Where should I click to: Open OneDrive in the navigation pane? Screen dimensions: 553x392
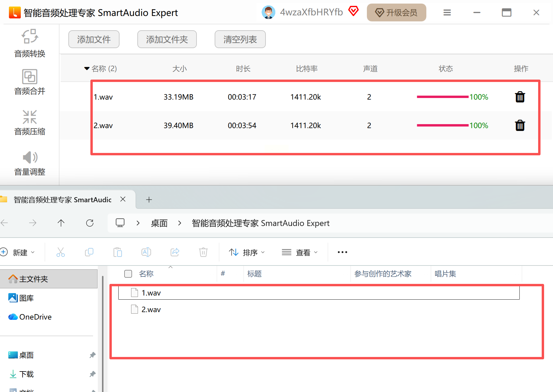pos(30,317)
